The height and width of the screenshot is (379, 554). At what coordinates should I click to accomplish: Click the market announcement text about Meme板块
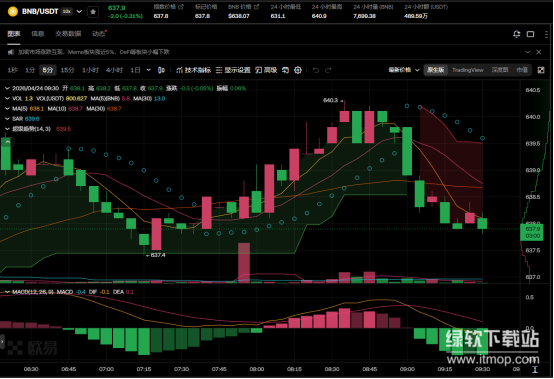[94, 52]
